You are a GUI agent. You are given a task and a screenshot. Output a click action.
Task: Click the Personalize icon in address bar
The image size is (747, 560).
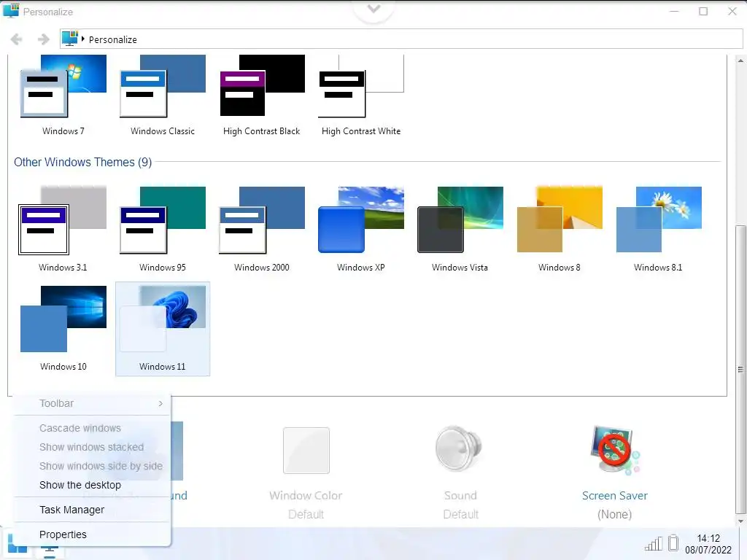(x=69, y=39)
